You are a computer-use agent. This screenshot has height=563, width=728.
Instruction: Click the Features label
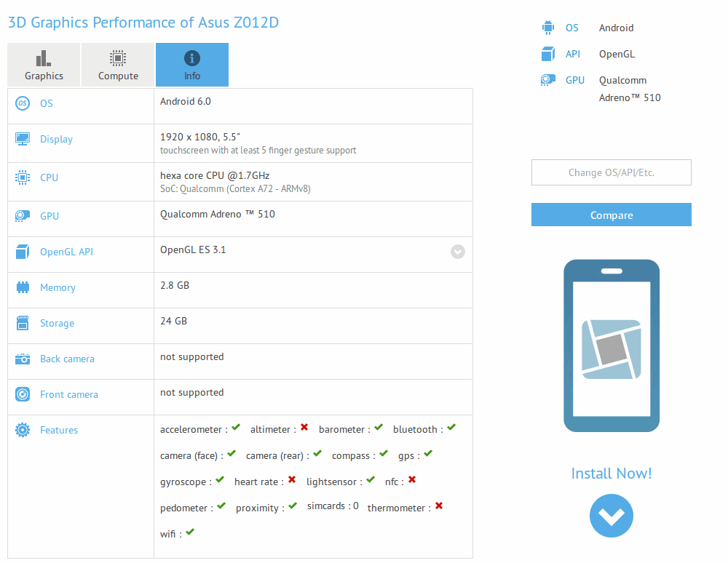(59, 431)
